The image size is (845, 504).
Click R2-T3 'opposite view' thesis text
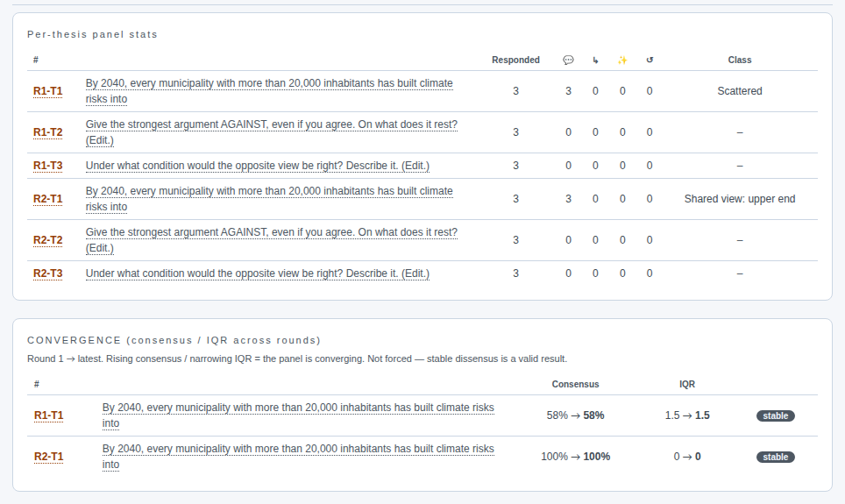point(258,273)
